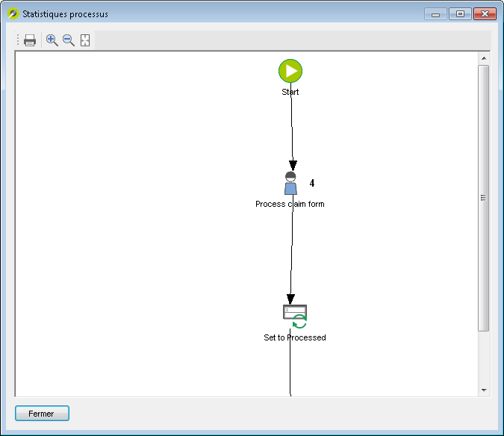Select the green Start node icon
The image size is (504, 436).
tap(290, 71)
